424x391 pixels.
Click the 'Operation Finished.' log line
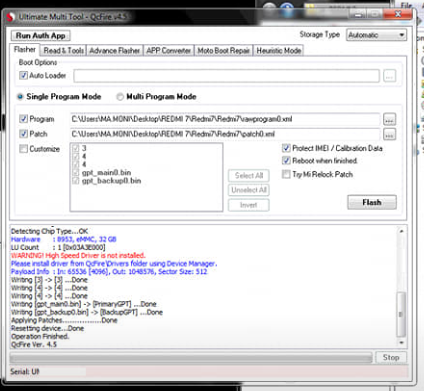pos(40,336)
